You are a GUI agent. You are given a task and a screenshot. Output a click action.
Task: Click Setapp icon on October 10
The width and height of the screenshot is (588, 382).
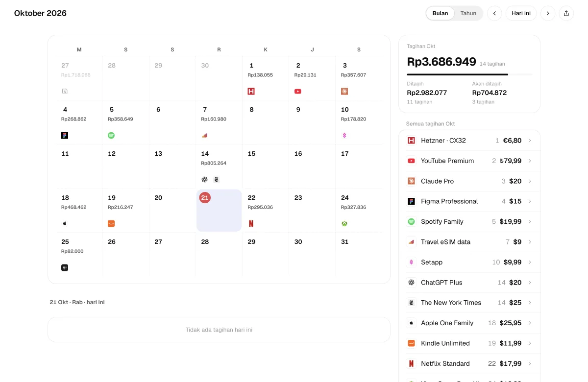tap(344, 135)
